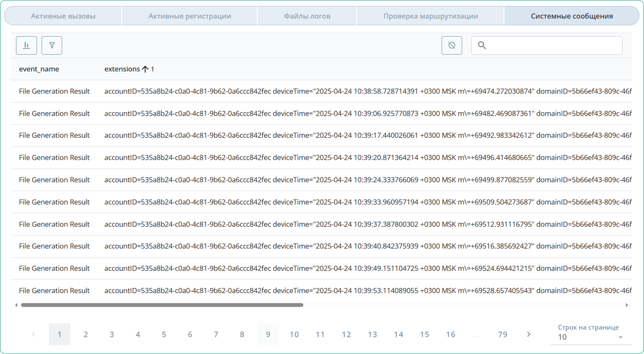Click the previous page left chevron
Viewport: 644px width, 354px height.
tap(34, 334)
